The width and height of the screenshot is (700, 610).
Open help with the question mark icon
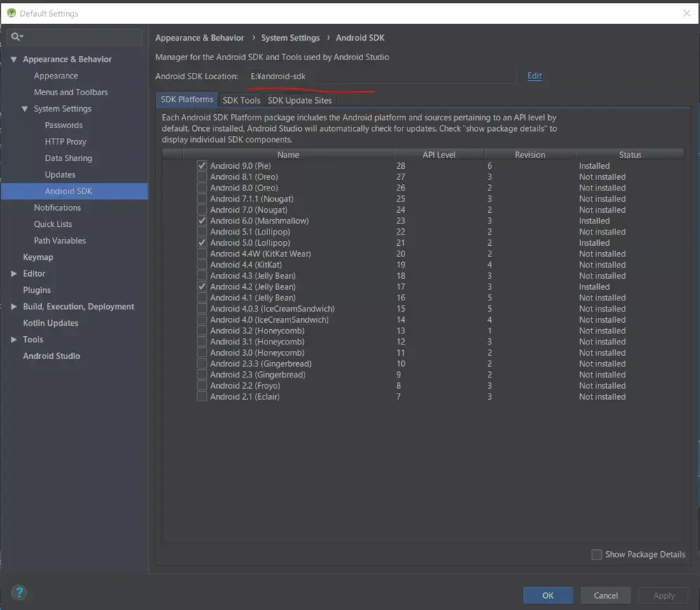pyautogui.click(x=19, y=592)
